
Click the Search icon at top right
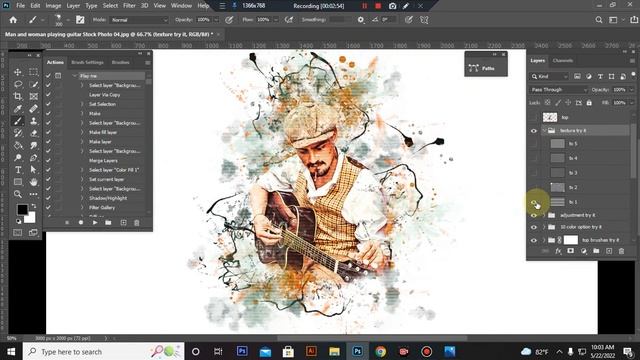pyautogui.click(x=599, y=20)
